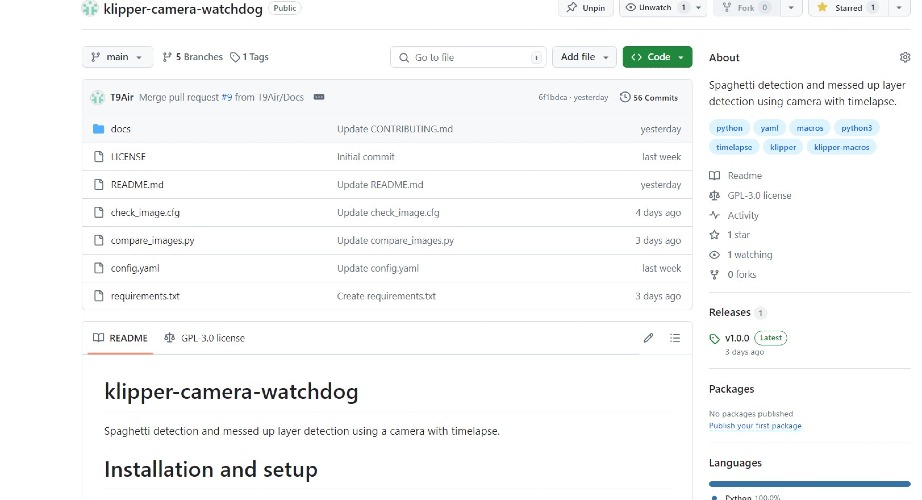Switch to the README tab
This screenshot has height=500, width=922.
tap(121, 338)
